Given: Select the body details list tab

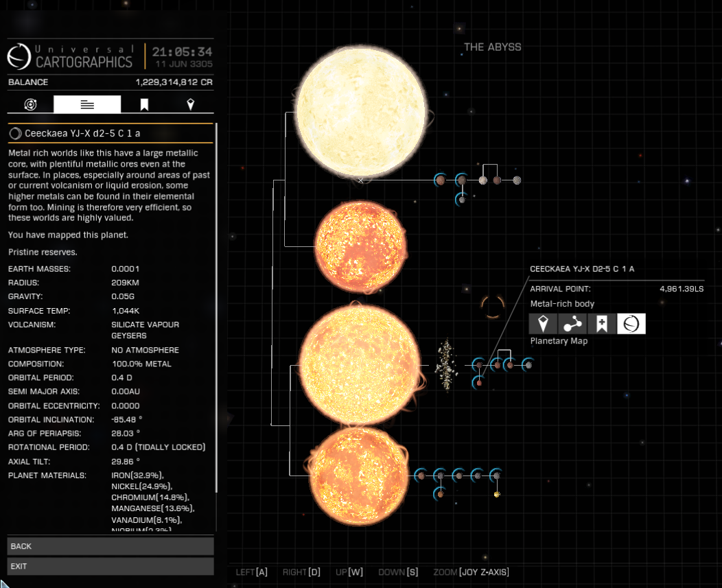Looking at the screenshot, I should click(x=87, y=104).
